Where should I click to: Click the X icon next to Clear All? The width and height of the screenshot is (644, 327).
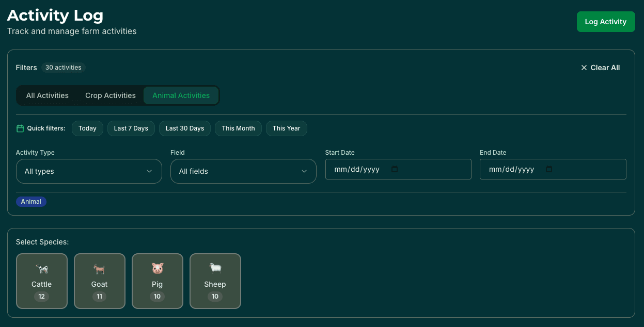click(584, 68)
